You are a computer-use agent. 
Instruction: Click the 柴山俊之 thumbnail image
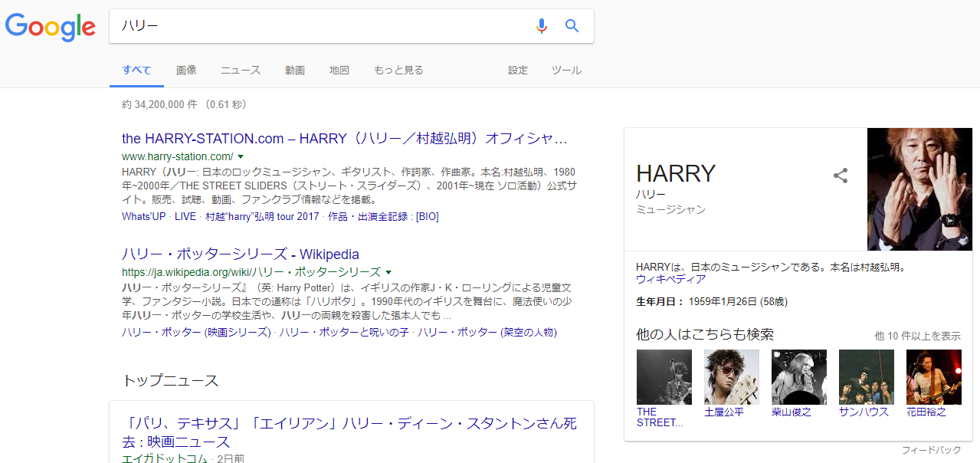(799, 377)
